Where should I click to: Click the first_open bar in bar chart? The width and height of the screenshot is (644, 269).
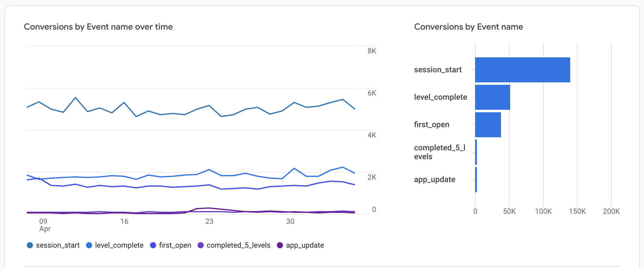[488, 125]
